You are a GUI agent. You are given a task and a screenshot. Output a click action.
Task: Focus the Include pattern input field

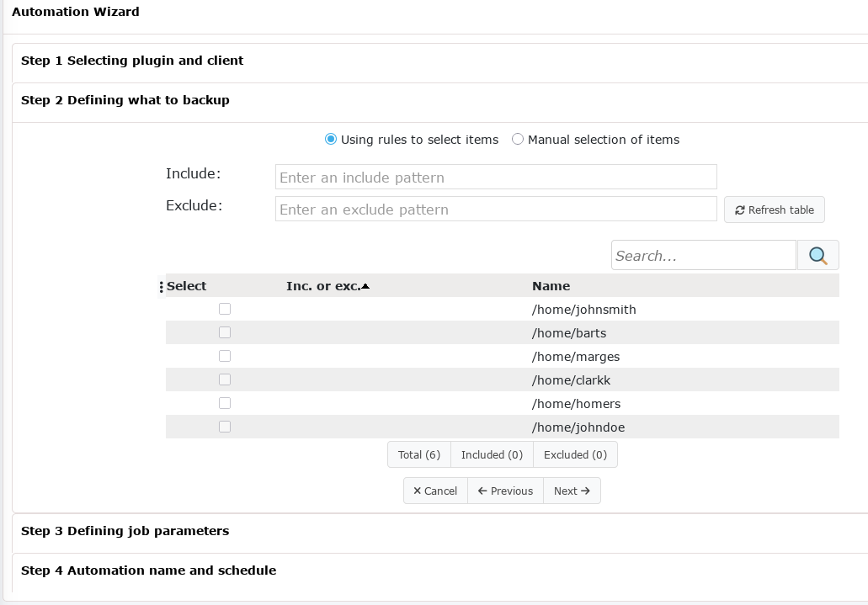point(495,178)
